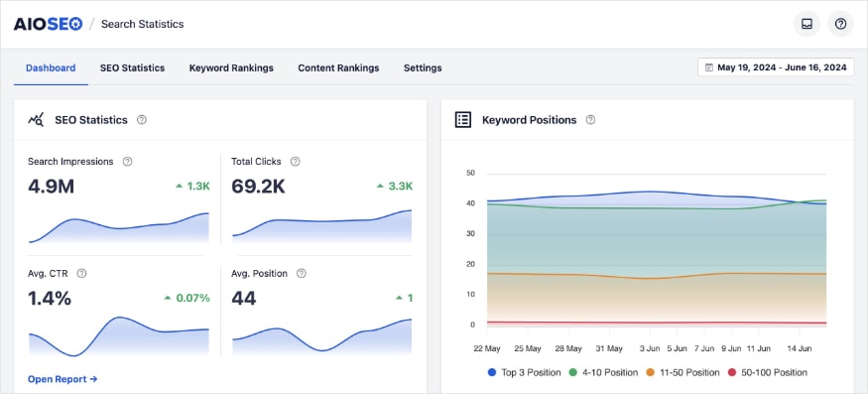
Task: Click the 9 Jun axis label
Action: (x=731, y=348)
